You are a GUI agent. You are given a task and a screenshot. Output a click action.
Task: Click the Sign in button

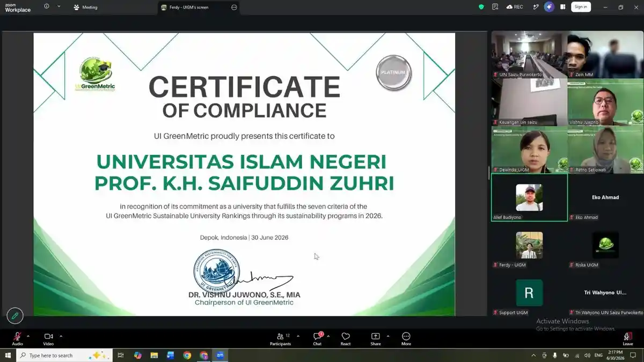point(581,7)
